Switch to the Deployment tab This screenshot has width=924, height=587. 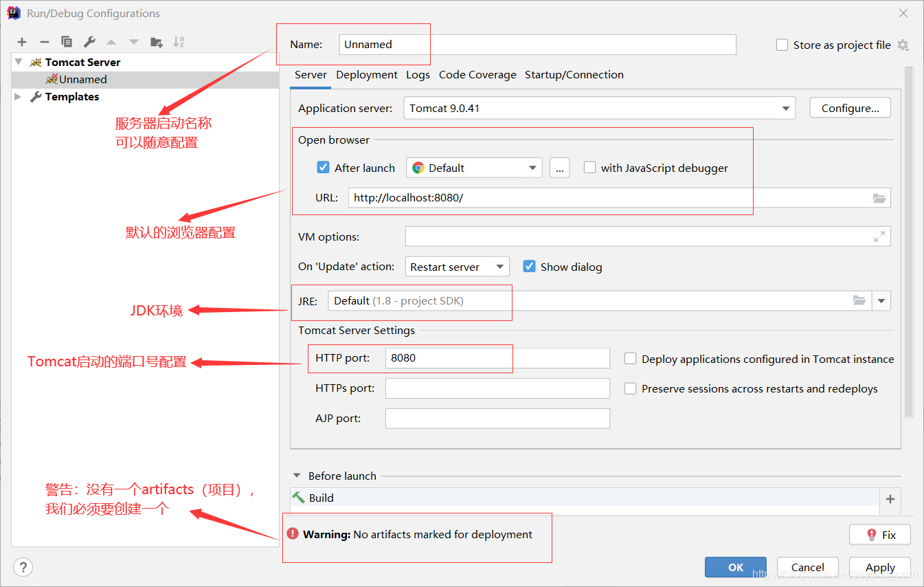pos(367,75)
